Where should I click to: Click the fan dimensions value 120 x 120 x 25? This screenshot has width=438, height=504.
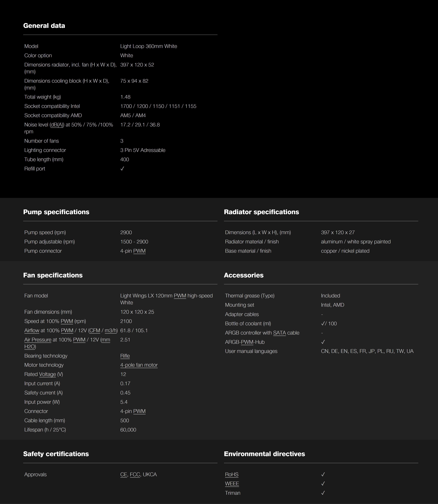(137, 312)
